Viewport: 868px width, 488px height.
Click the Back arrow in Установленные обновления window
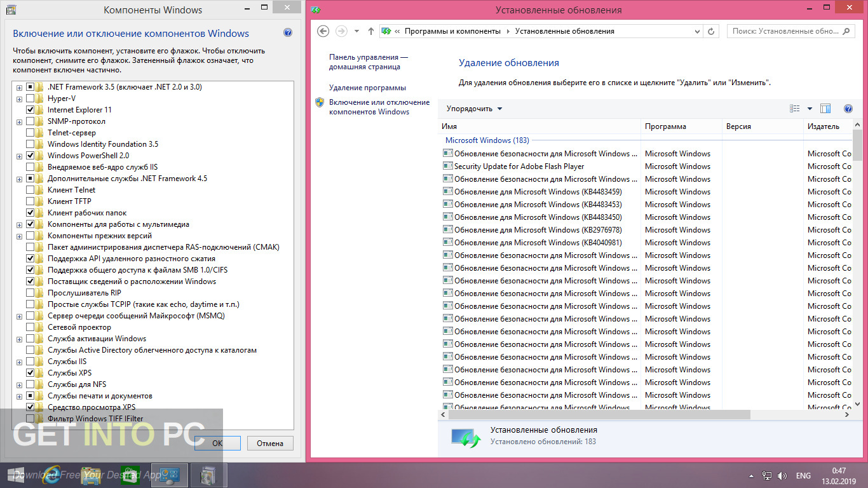tap(323, 30)
